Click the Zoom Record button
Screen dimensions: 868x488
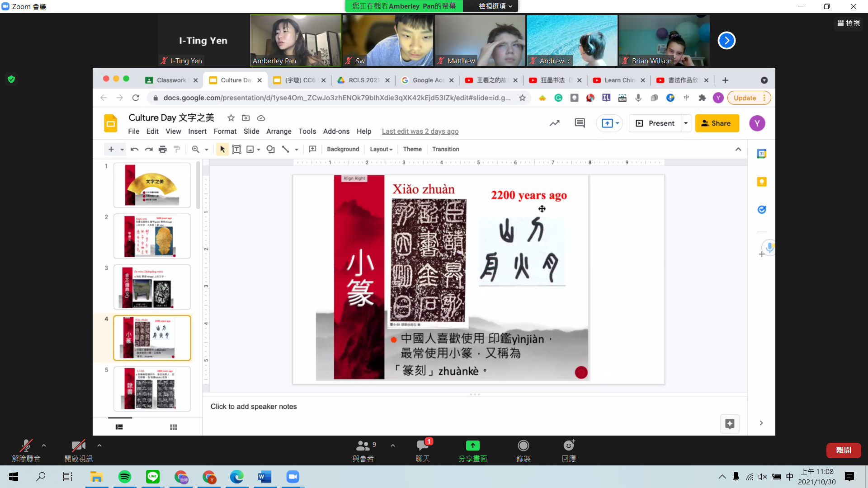pos(523,451)
